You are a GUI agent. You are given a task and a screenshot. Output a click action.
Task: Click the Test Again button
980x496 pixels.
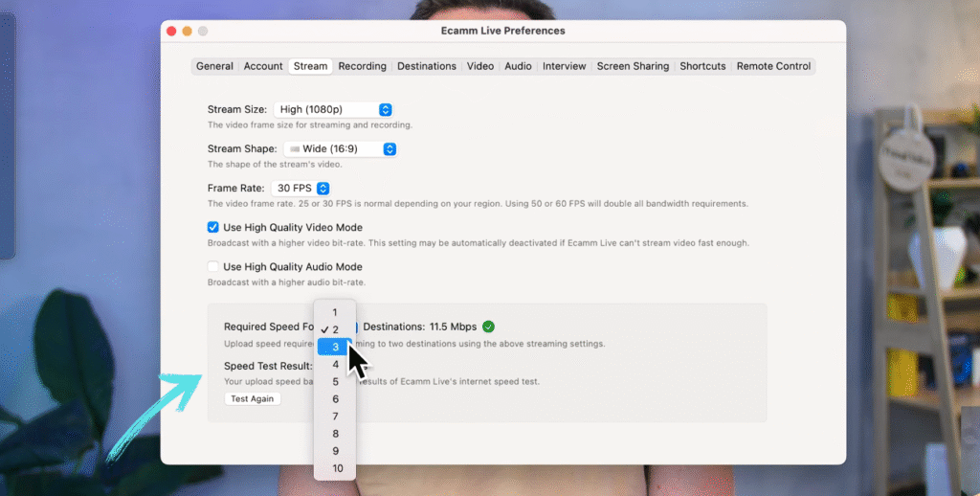point(253,399)
